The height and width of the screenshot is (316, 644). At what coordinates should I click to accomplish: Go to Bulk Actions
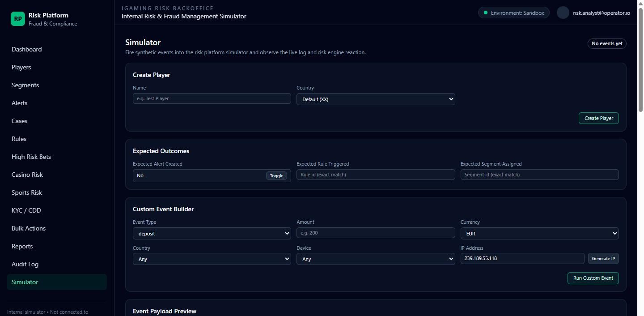tap(57, 228)
